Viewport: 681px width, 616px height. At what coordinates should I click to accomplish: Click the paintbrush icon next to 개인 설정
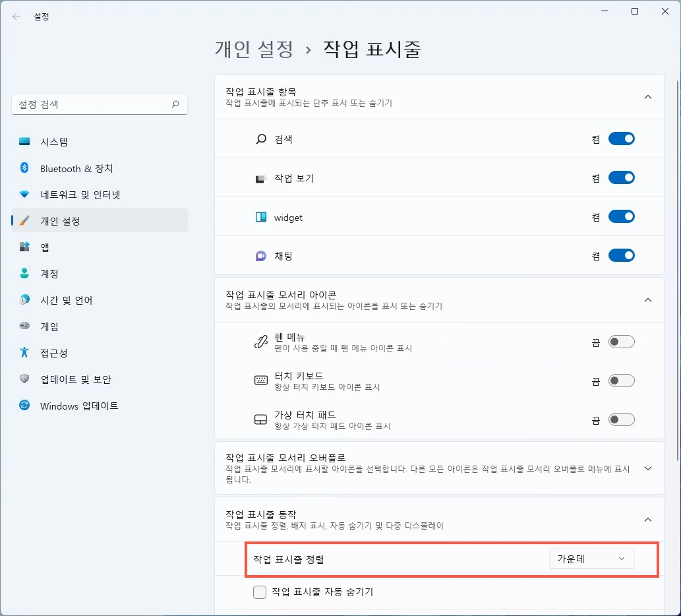click(x=24, y=221)
